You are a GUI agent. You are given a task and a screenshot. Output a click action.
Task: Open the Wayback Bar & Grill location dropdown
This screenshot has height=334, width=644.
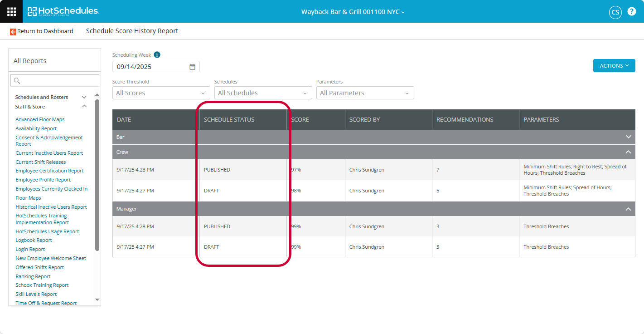pos(353,12)
